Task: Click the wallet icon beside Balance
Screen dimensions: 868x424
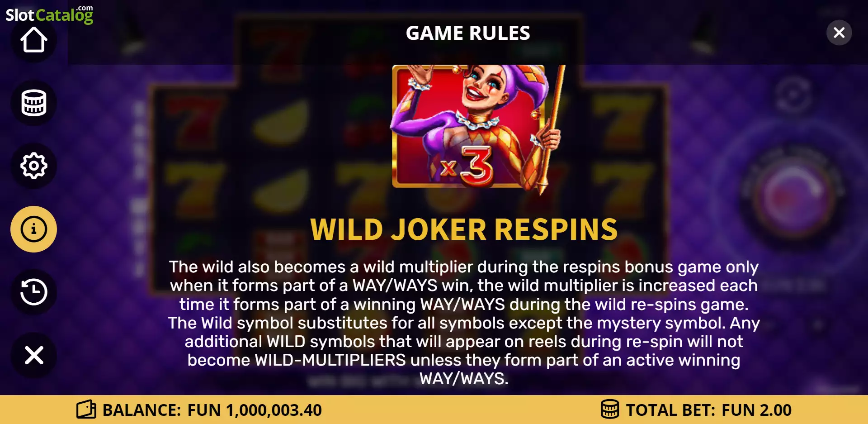Action: (86, 410)
